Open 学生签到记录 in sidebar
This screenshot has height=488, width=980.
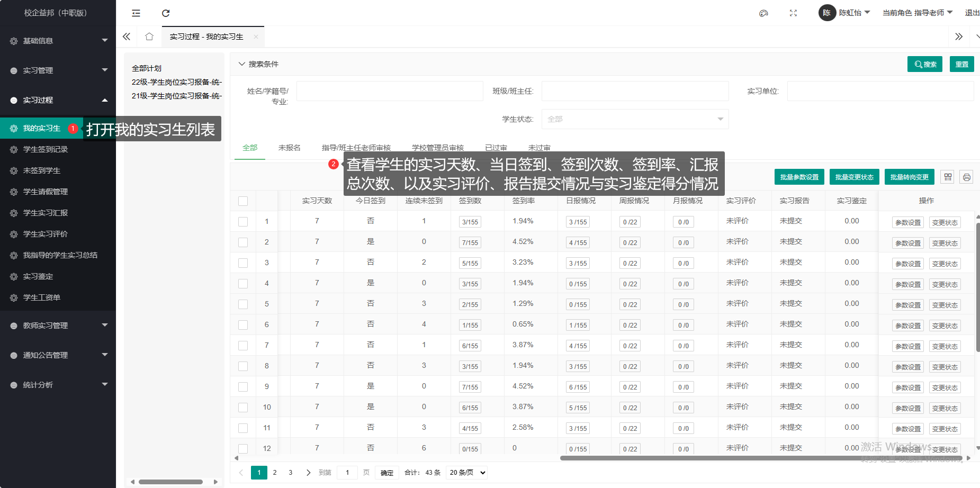point(46,149)
